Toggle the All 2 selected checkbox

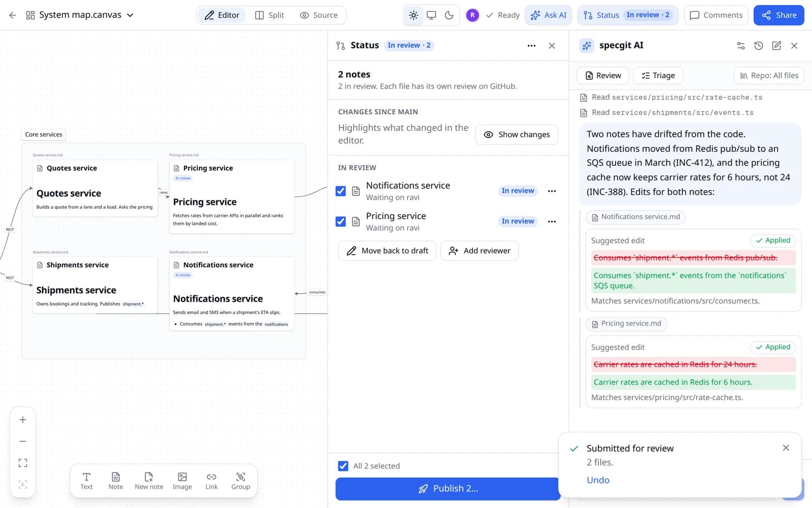[x=343, y=466]
